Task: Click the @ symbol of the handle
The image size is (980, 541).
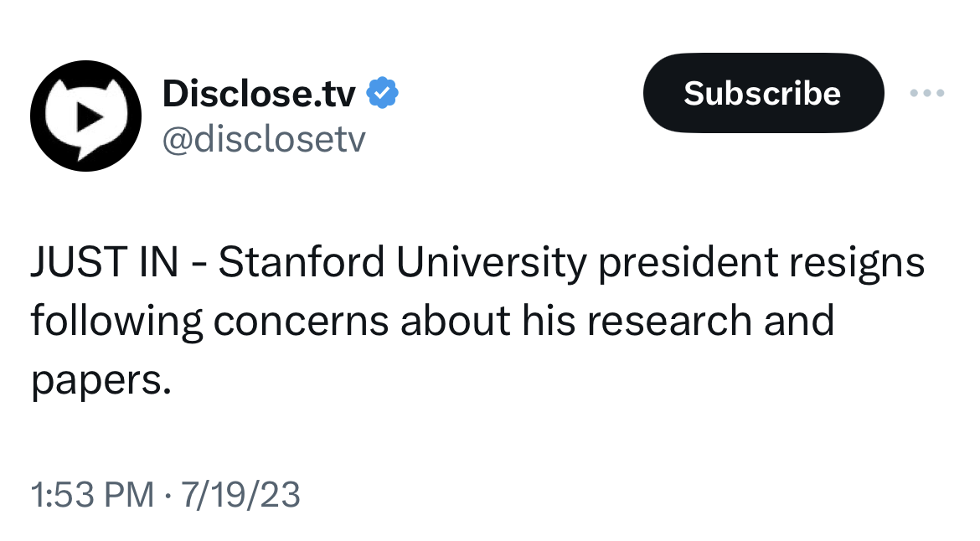Action: pos(176,141)
